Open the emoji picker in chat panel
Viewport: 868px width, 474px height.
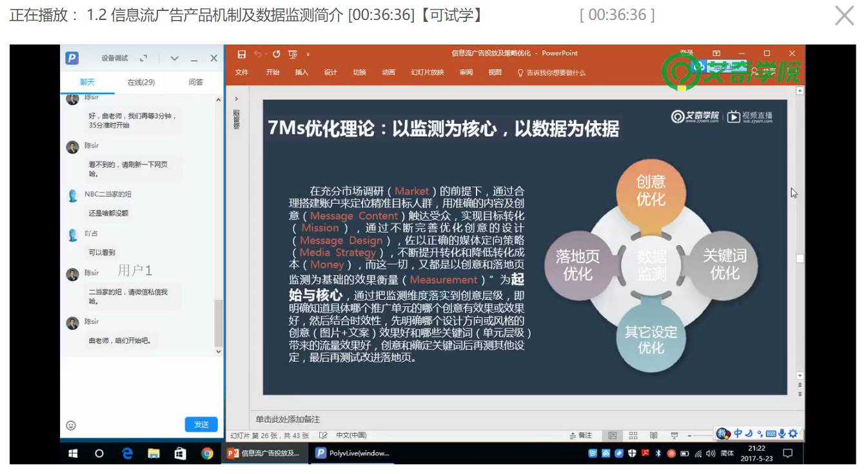click(x=71, y=425)
